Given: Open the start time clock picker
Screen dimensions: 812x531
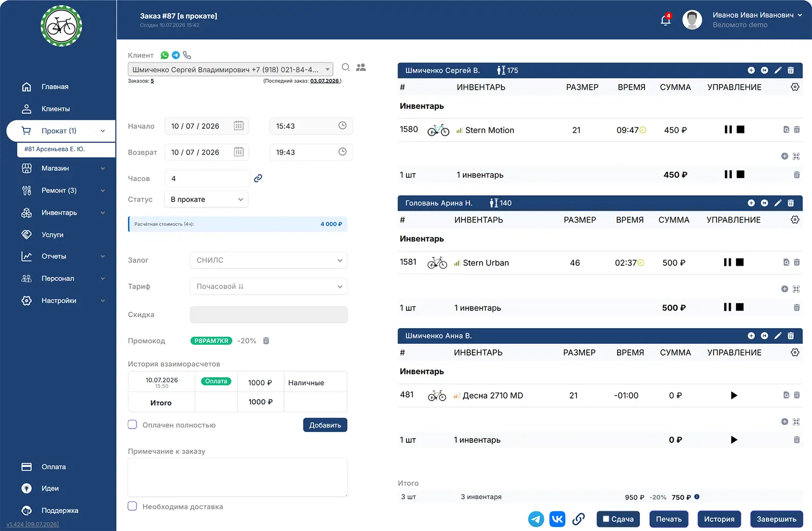Looking at the screenshot, I should (343, 126).
